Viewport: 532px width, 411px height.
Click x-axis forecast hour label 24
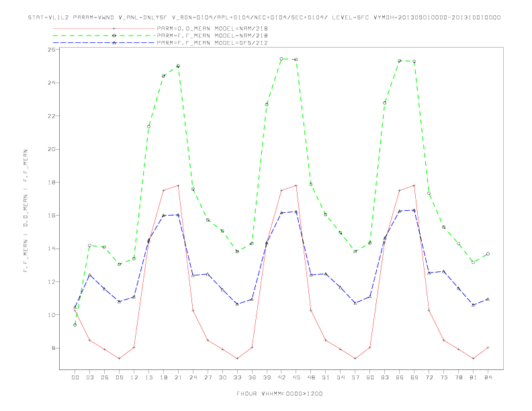tap(193, 377)
